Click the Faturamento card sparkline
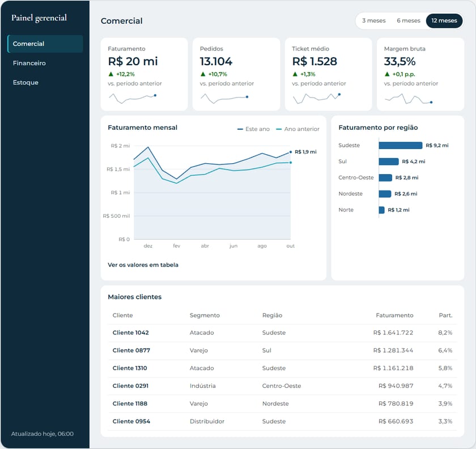Screen dimensions: 476x449 coord(133,99)
